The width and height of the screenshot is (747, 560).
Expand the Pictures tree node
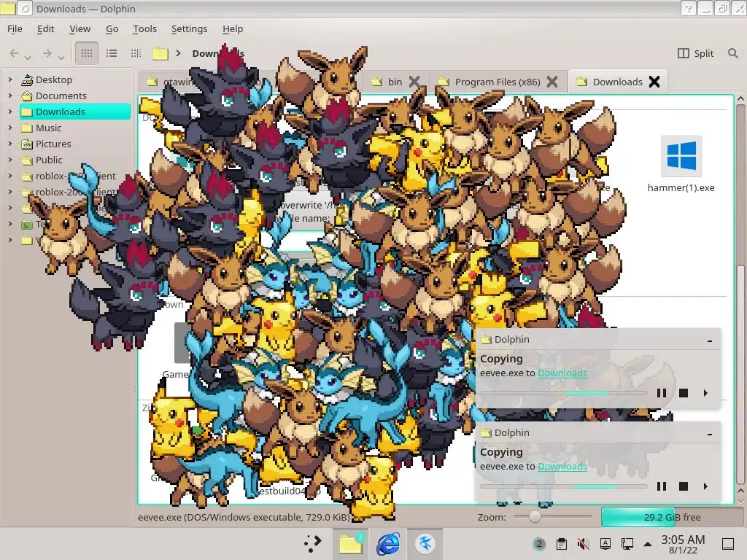[10, 144]
